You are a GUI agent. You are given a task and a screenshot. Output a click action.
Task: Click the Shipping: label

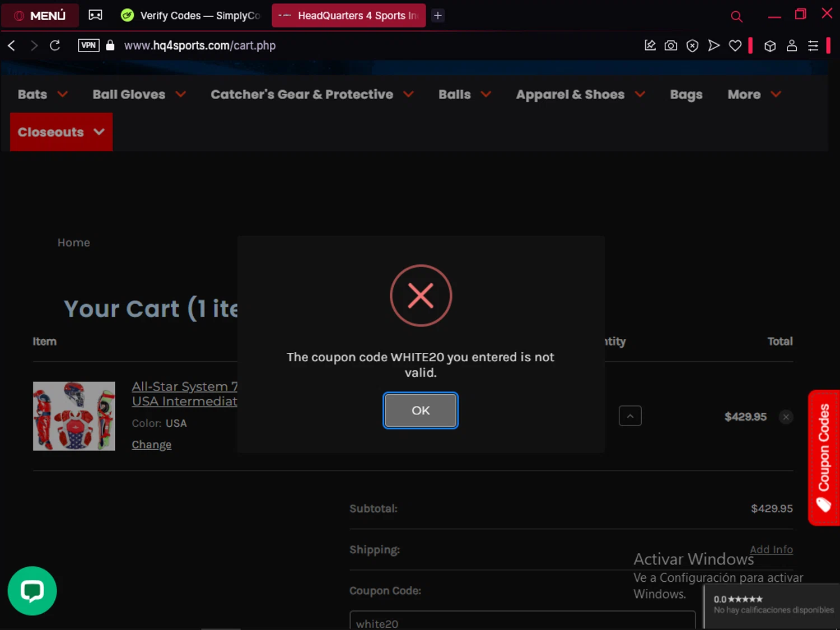pos(375,549)
